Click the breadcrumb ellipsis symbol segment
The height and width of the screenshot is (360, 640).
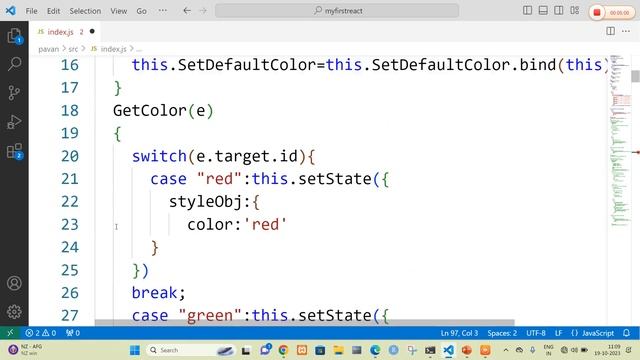click(x=139, y=49)
